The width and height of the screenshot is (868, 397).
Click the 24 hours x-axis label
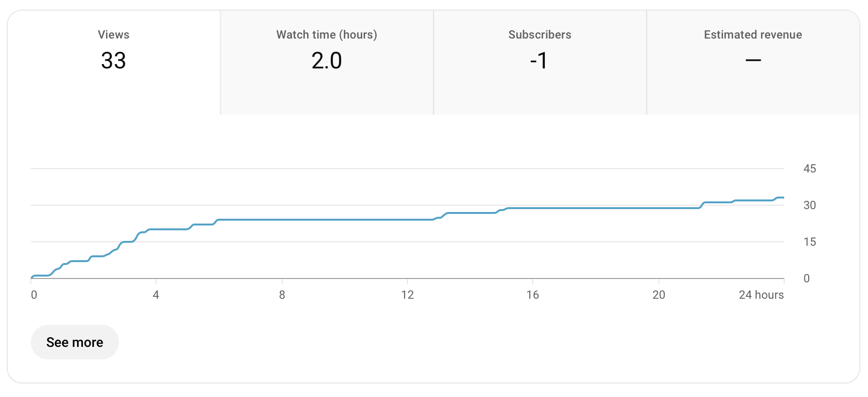(761, 295)
